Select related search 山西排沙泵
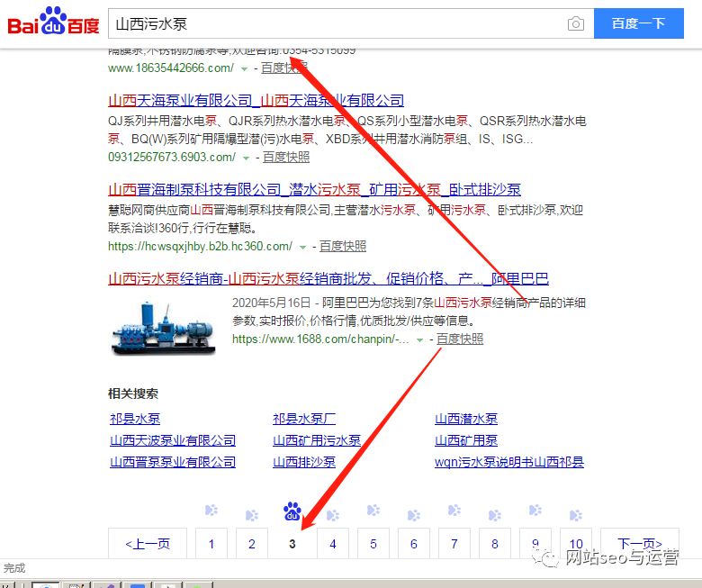The height and width of the screenshot is (588, 702). (x=304, y=462)
